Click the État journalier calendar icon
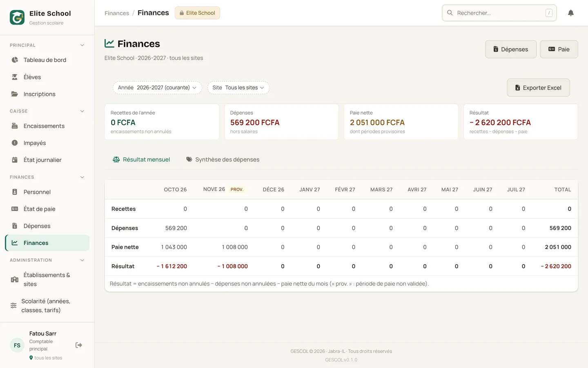This screenshot has width=588, height=368. click(15, 160)
